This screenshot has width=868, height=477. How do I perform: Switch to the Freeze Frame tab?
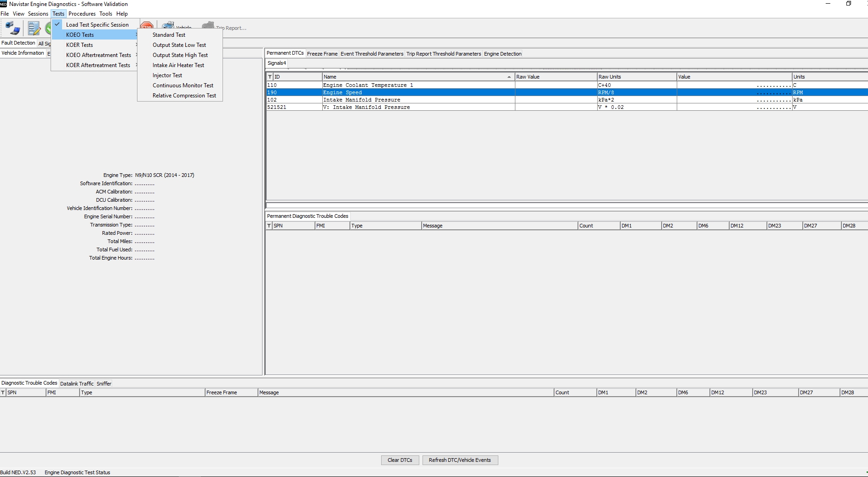322,53
